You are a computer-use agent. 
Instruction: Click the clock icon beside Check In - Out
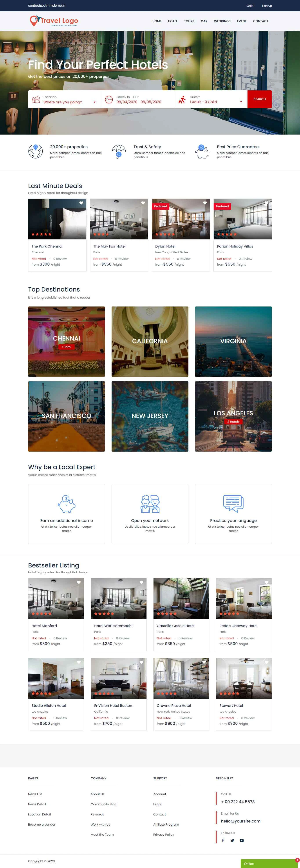pyautogui.click(x=109, y=99)
